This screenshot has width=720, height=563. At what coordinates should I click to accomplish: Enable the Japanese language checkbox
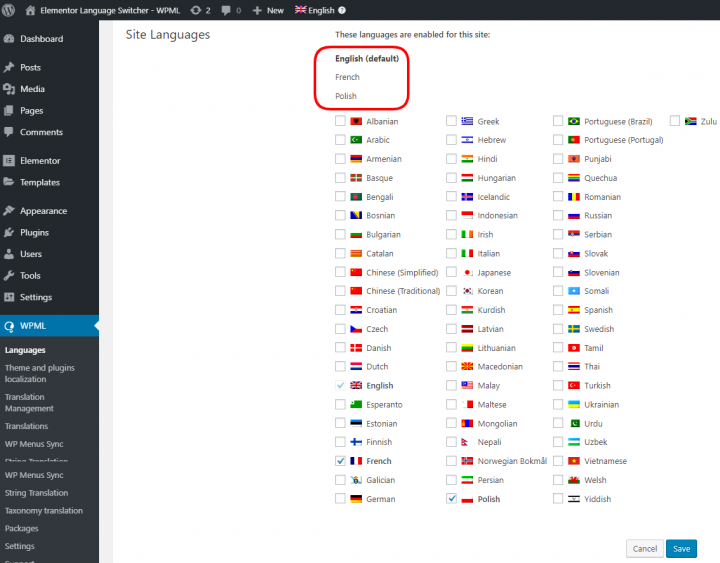451,272
